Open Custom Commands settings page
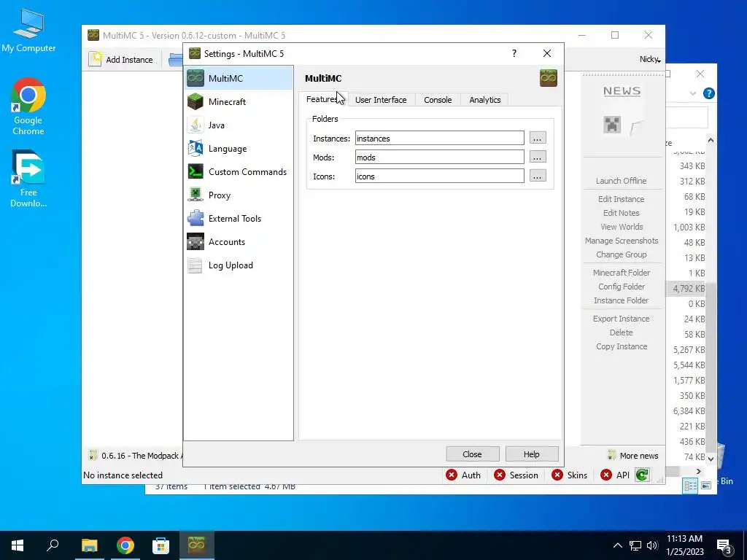 [239, 171]
